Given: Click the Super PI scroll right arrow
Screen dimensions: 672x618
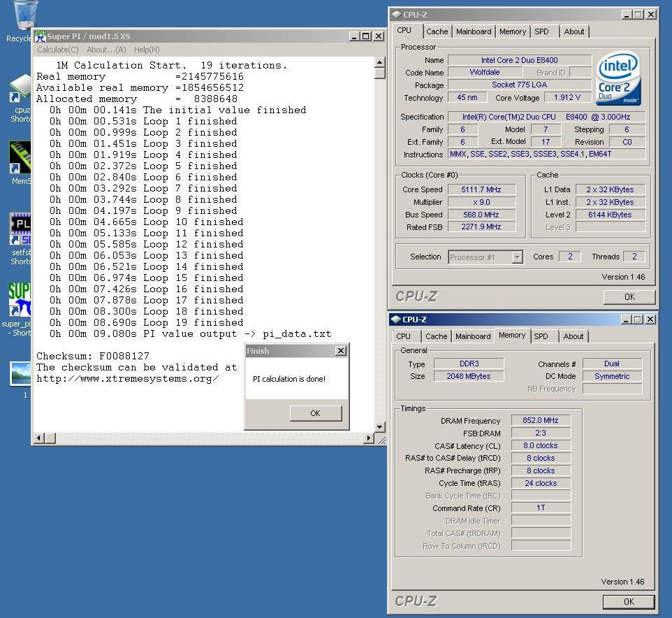Looking at the screenshot, I should point(369,438).
